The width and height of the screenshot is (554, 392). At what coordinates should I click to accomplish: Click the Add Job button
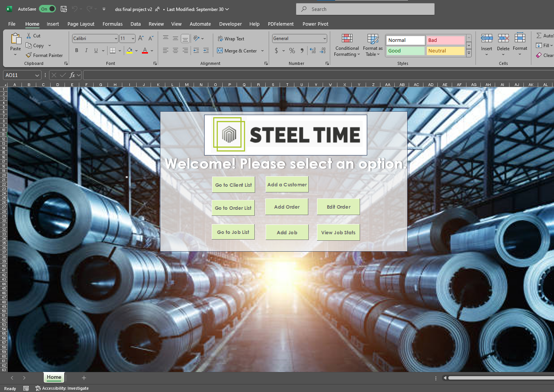pos(287,232)
